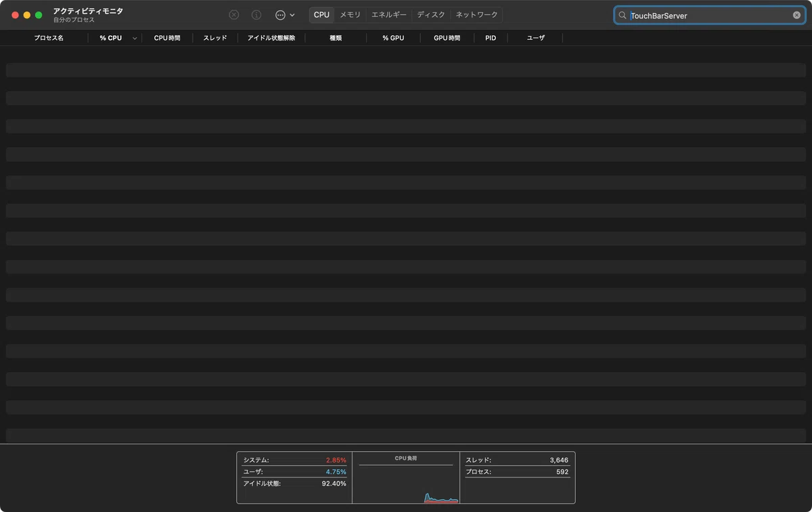The height and width of the screenshot is (512, 812).
Task: Sort by スレッド column header
Action: coord(215,38)
